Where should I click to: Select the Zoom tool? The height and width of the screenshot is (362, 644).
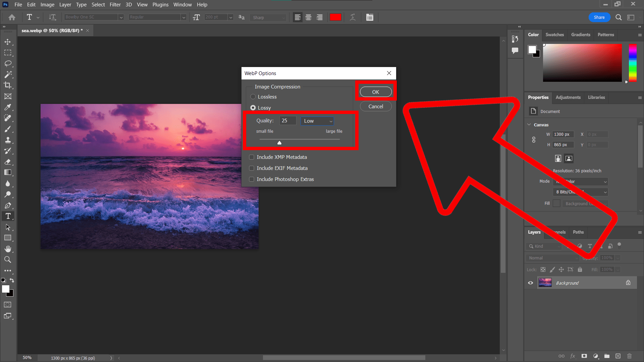8,259
